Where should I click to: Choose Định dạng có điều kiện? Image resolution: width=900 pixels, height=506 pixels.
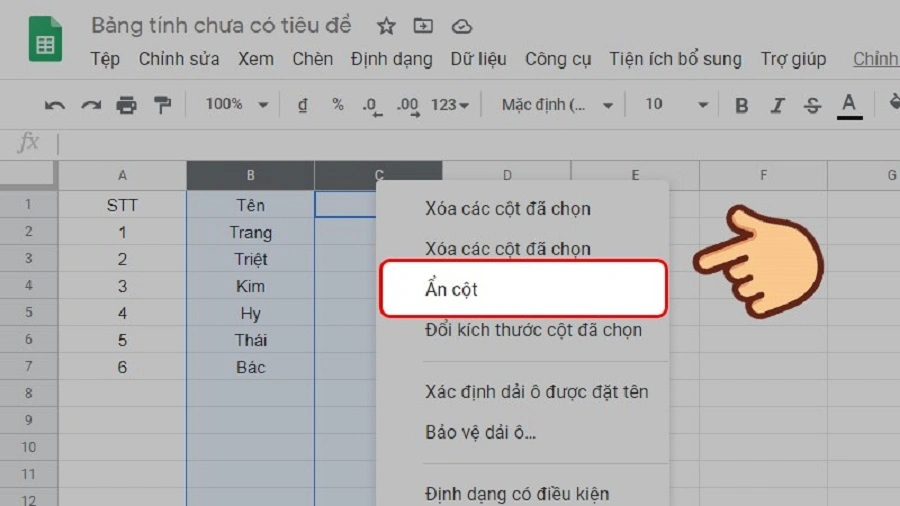(x=517, y=493)
